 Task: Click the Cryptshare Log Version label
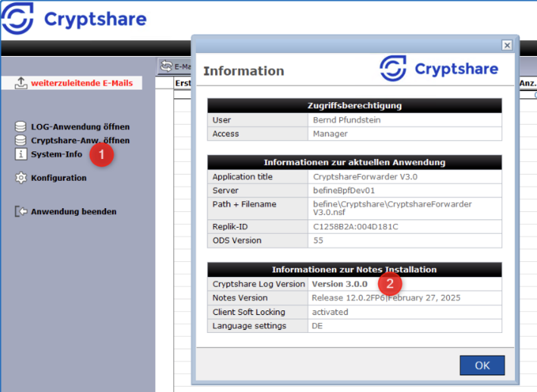point(258,284)
